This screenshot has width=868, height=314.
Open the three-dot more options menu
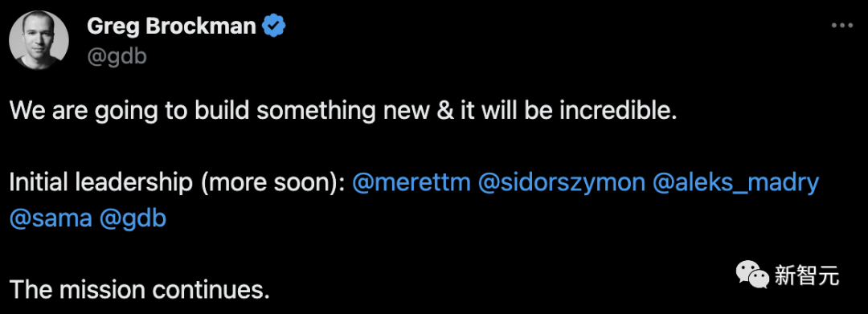pyautogui.click(x=842, y=26)
